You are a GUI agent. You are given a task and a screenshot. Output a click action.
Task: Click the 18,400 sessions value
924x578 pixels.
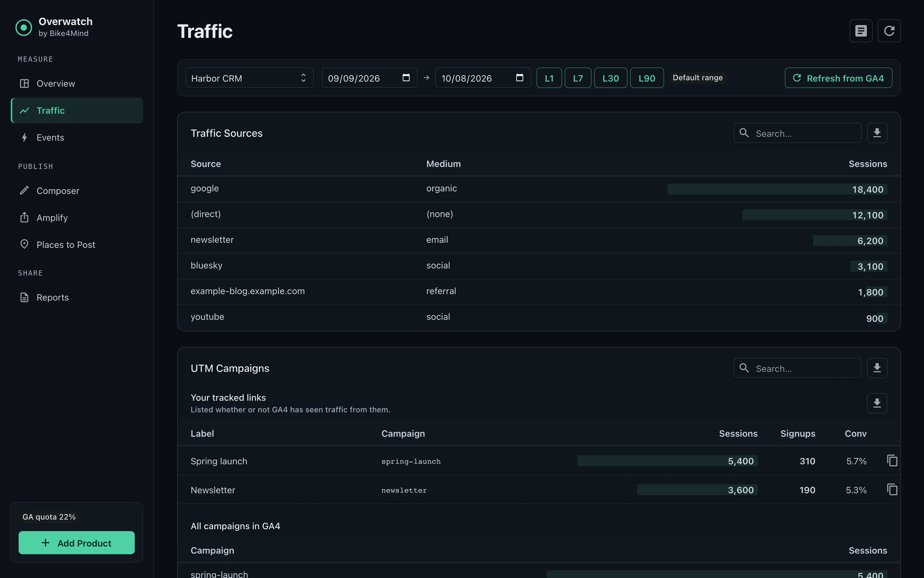coord(867,189)
